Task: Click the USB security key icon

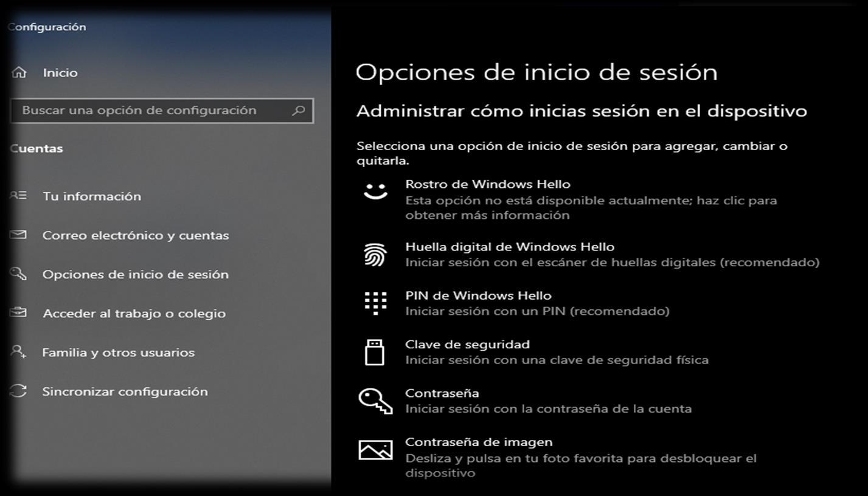Action: (x=375, y=352)
